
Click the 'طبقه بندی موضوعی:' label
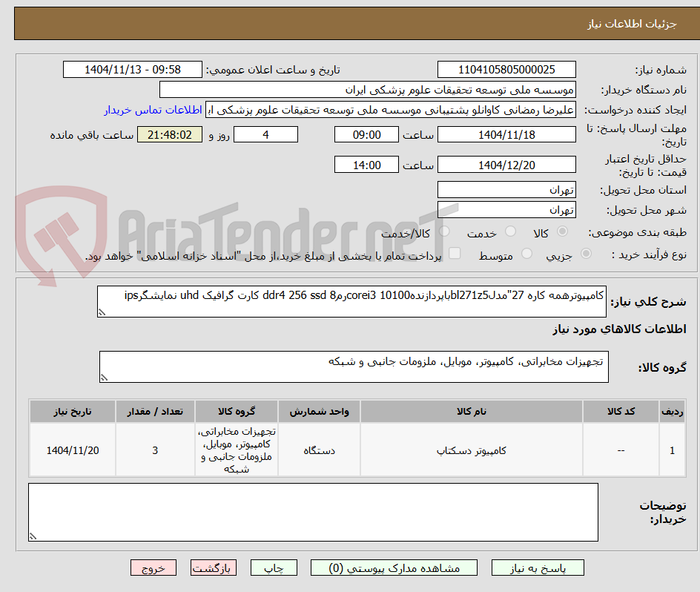[x=638, y=232]
